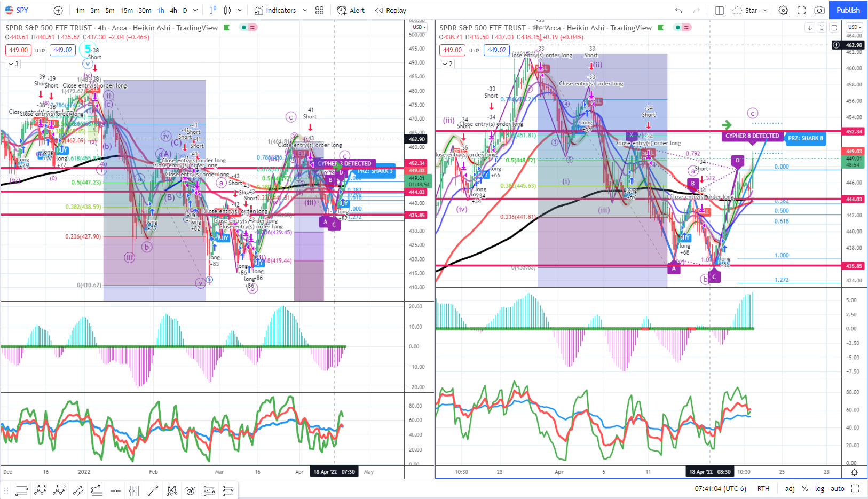Select the 1m timeframe
This screenshot has width=868, height=499.
[80, 10]
